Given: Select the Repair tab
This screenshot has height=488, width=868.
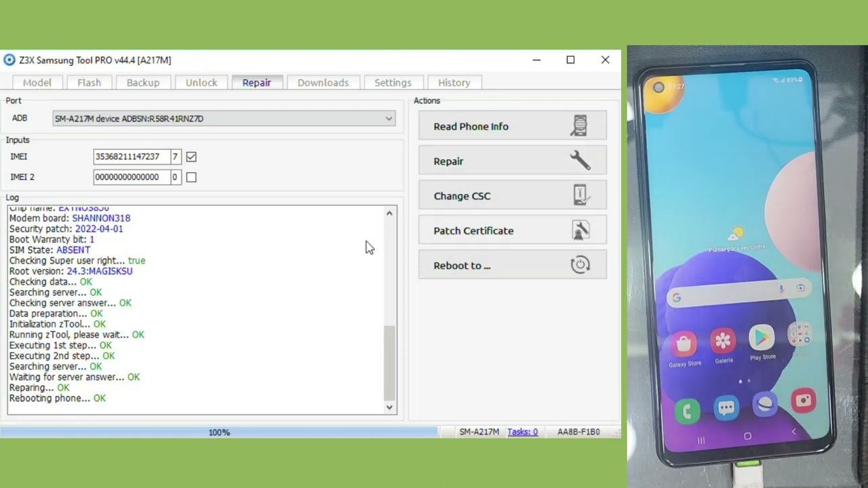Looking at the screenshot, I should [x=256, y=83].
